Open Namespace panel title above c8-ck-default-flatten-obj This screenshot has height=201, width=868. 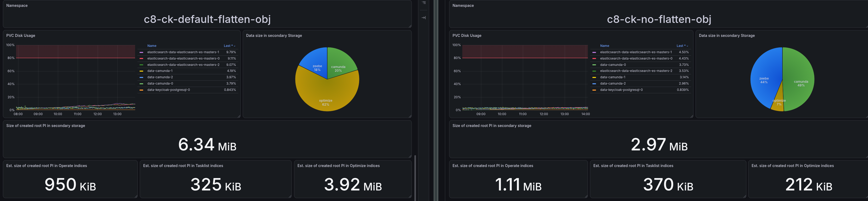pos(17,6)
